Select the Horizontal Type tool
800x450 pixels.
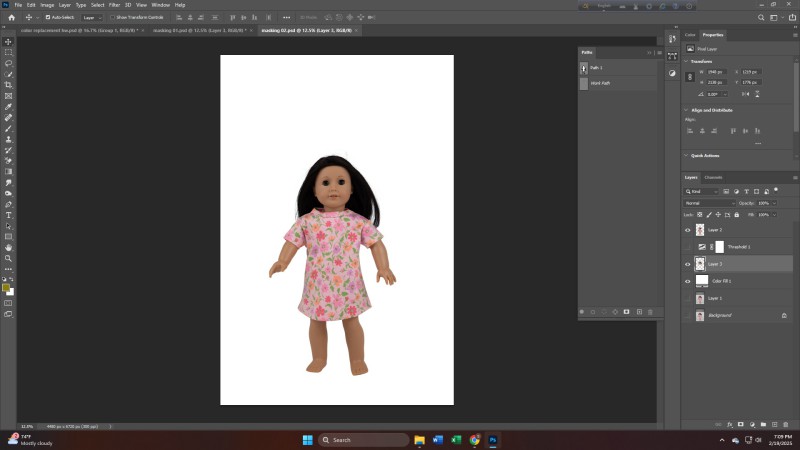[x=9, y=215]
